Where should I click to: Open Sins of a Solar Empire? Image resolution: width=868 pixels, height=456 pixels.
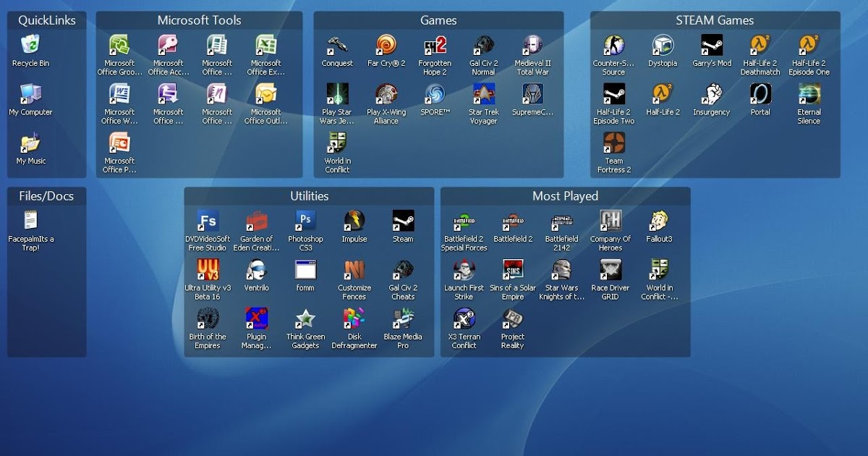click(x=513, y=269)
